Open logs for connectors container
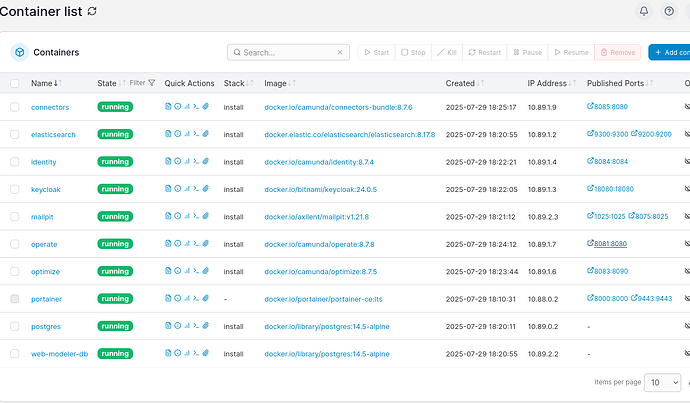The height and width of the screenshot is (403, 690). tap(168, 106)
